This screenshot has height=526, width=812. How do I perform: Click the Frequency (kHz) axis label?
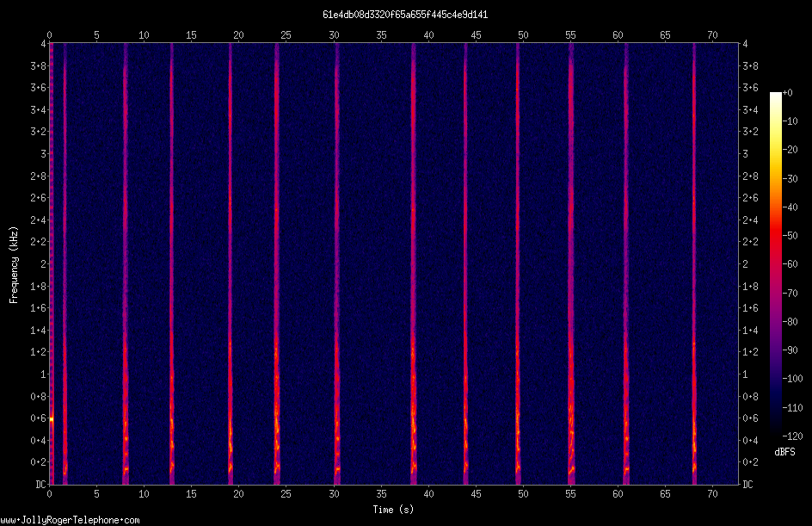pos(14,264)
